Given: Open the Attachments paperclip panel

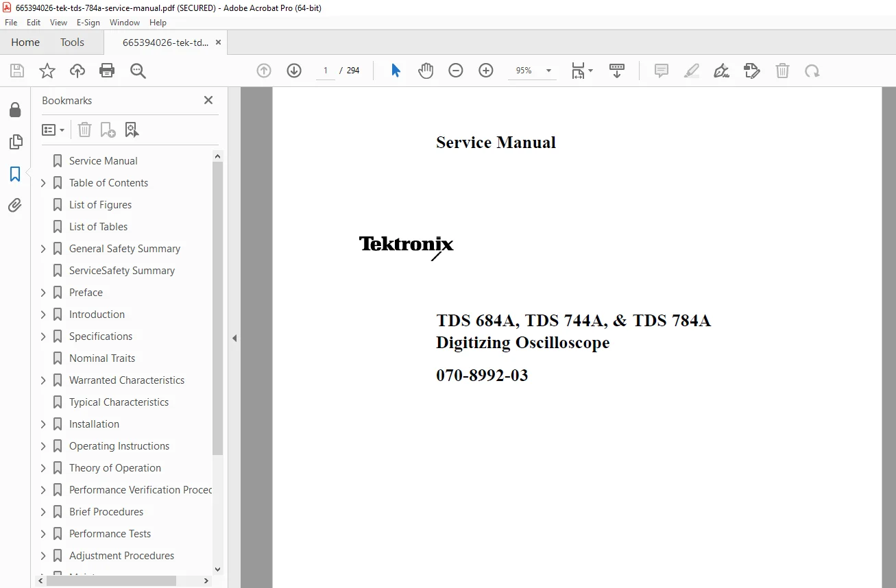Looking at the screenshot, I should click(x=15, y=205).
